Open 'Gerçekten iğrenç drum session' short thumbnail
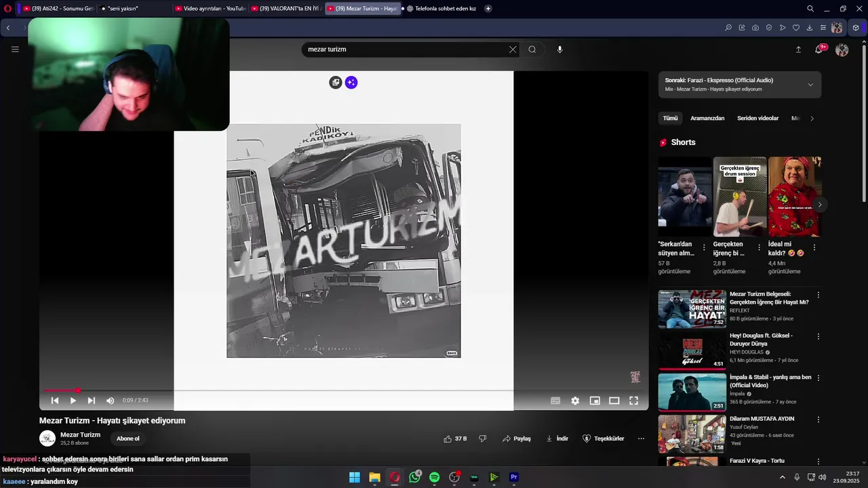 tap(740, 197)
